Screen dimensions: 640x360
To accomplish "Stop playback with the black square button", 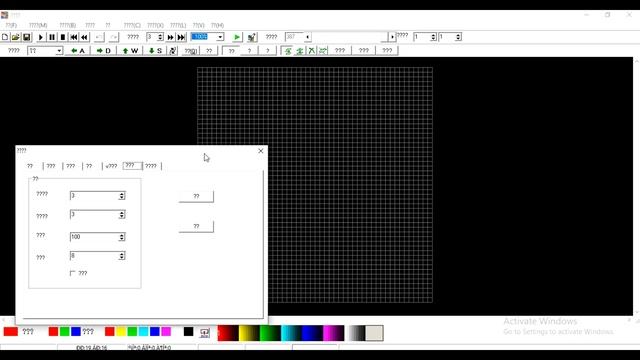I will (63, 37).
